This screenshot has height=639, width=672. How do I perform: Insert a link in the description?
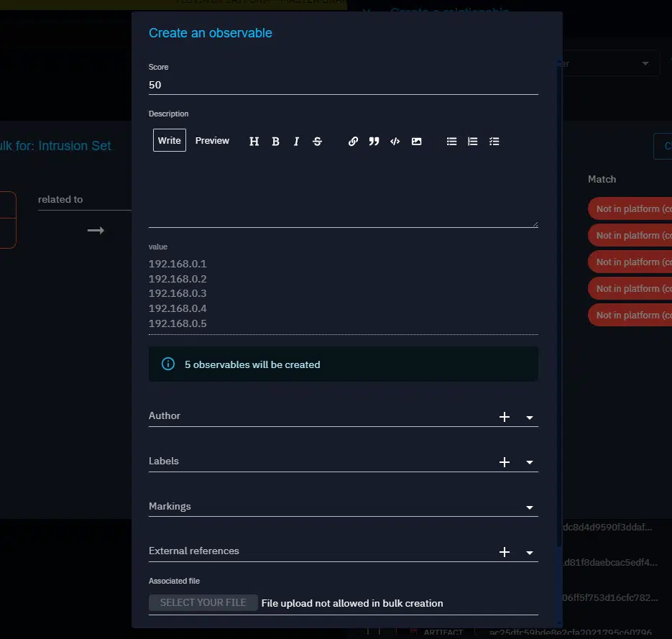coord(353,142)
